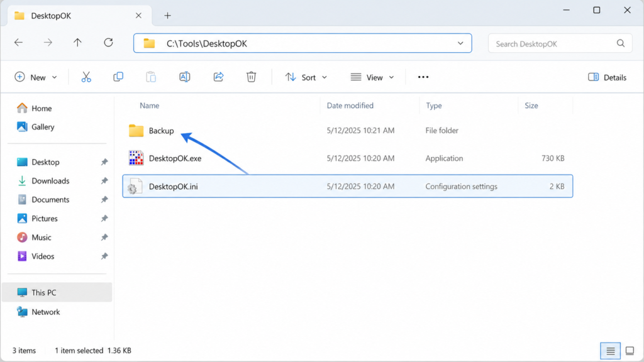Click the Rename icon in toolbar

(x=185, y=77)
